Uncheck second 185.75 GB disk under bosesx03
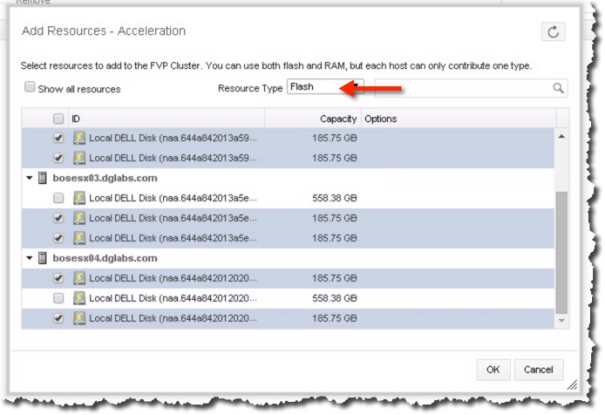 [58, 238]
